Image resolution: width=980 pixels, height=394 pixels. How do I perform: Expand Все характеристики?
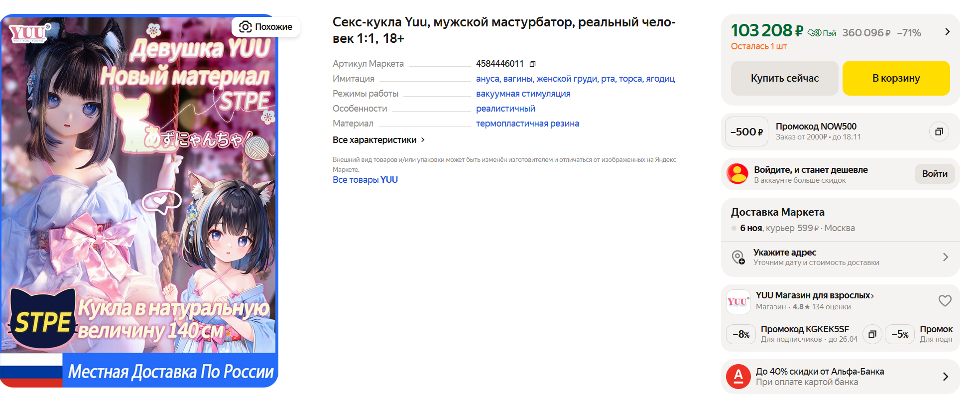point(378,140)
